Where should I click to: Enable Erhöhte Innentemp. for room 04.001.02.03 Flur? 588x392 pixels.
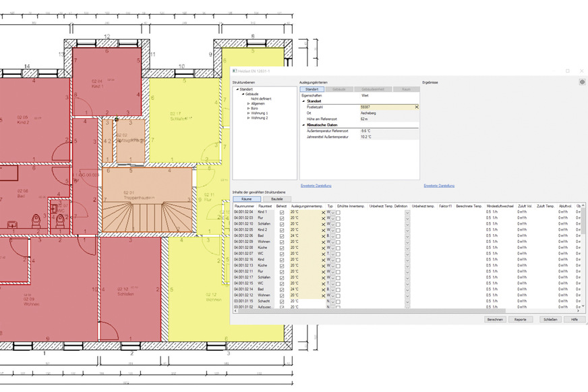339,218
